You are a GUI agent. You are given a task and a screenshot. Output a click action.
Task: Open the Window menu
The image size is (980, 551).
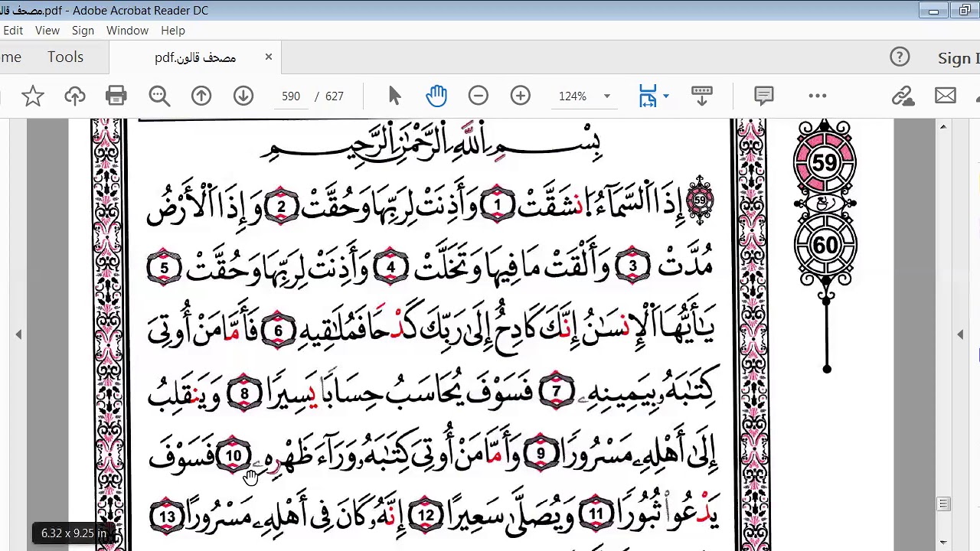click(127, 31)
